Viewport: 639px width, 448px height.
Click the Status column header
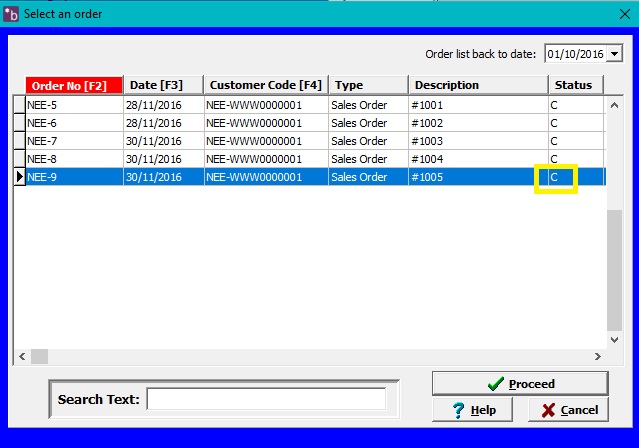pyautogui.click(x=576, y=85)
